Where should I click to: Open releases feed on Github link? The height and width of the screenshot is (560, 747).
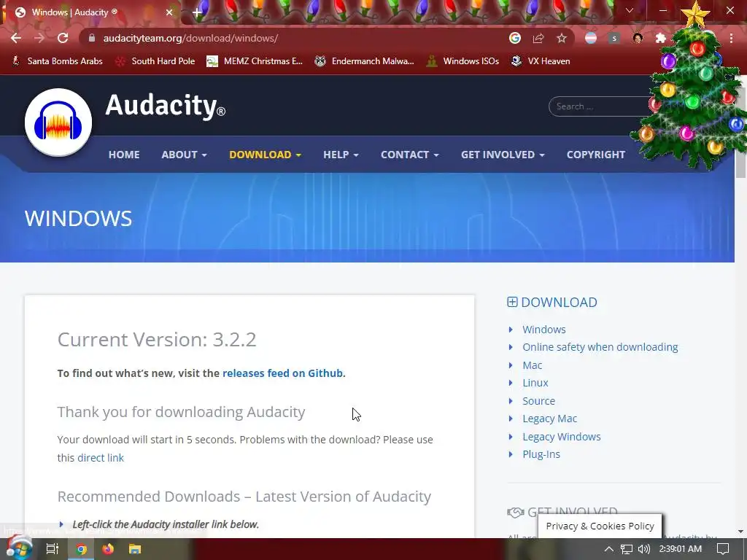[282, 373]
